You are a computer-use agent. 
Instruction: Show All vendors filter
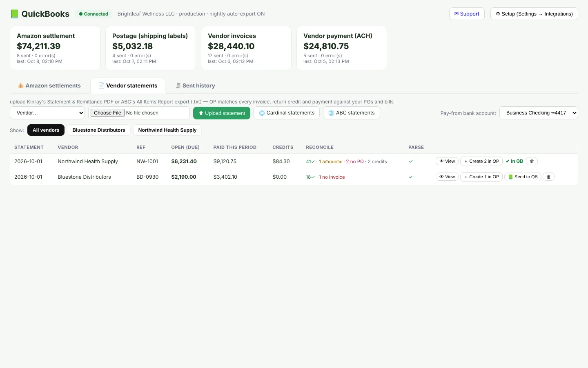(x=46, y=130)
